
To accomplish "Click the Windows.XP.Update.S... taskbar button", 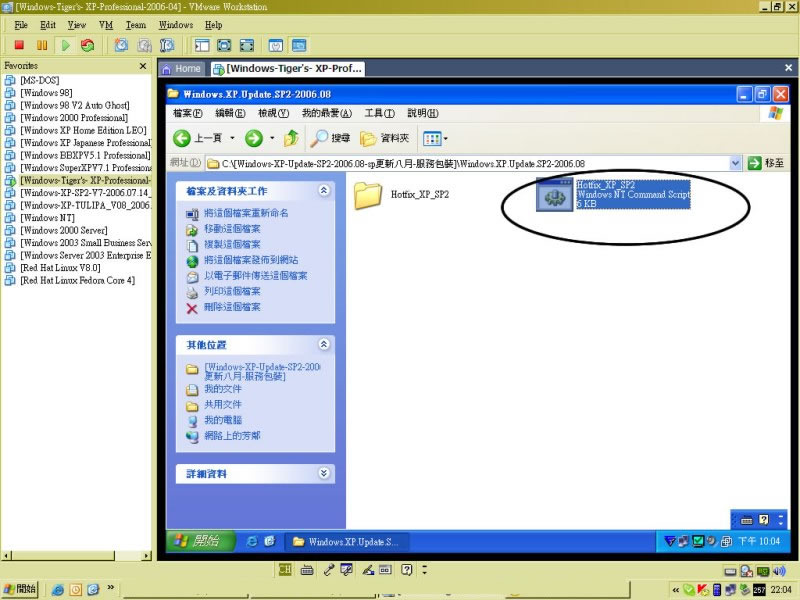I will pos(346,542).
